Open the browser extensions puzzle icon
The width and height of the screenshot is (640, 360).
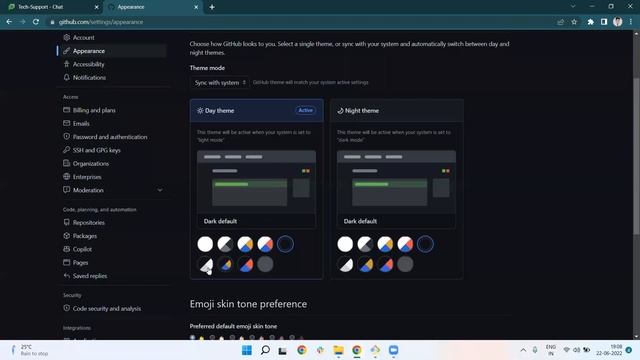pos(590,22)
